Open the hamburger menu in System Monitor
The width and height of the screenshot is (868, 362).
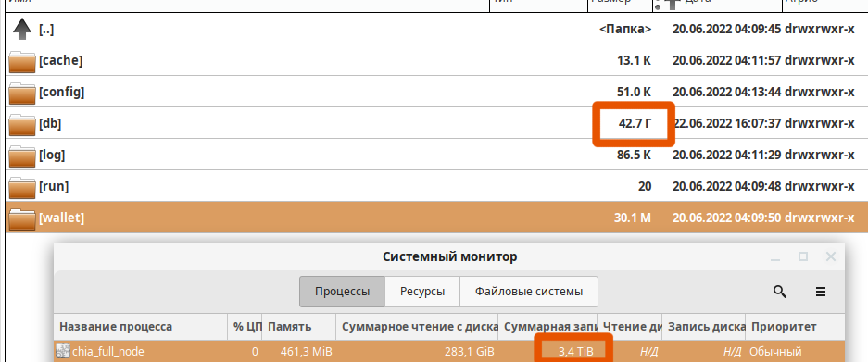(821, 292)
